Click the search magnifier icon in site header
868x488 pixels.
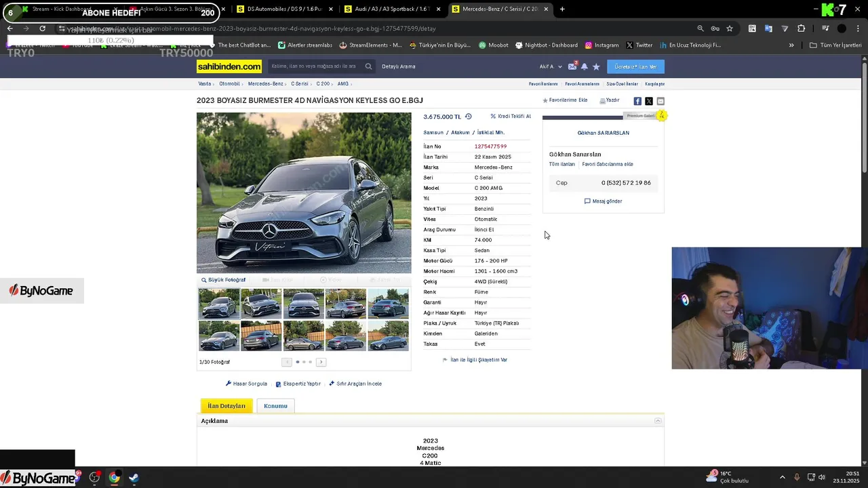coord(368,66)
